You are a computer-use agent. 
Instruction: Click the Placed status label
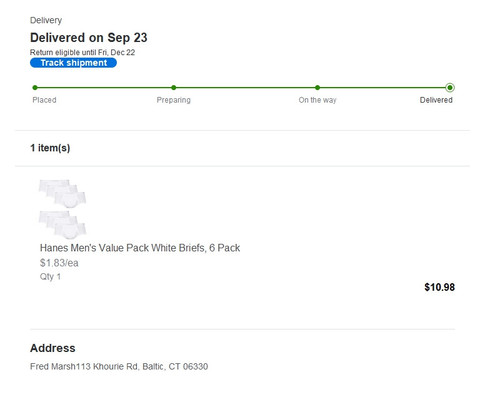click(x=44, y=100)
